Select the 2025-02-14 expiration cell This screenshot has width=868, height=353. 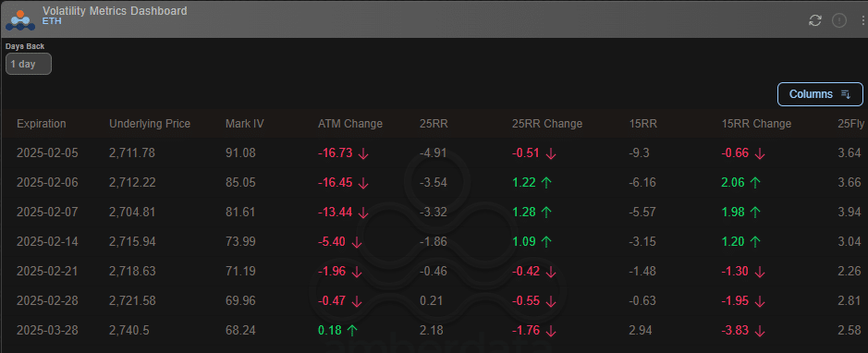(48, 242)
